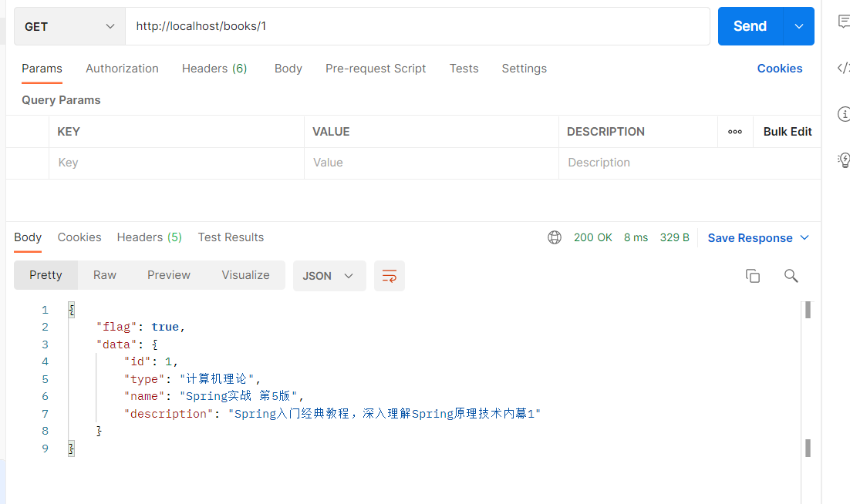The image size is (850, 504).
Task: Open the Test Results tab
Action: tap(231, 237)
